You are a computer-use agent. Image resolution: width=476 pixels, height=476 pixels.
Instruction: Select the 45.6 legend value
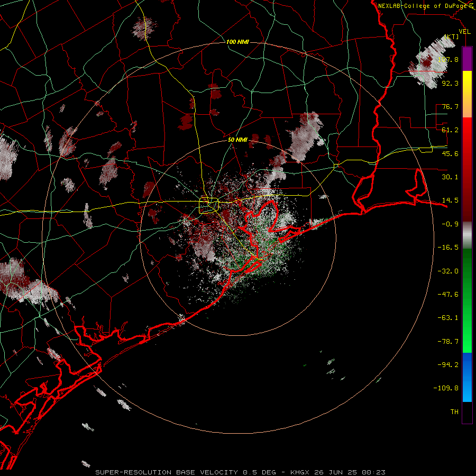450,153
